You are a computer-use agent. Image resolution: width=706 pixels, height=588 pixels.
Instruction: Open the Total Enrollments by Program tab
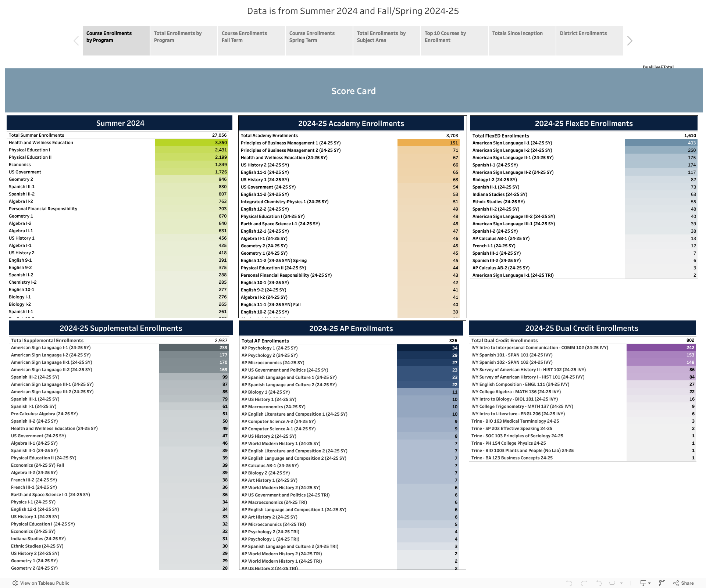(x=183, y=40)
